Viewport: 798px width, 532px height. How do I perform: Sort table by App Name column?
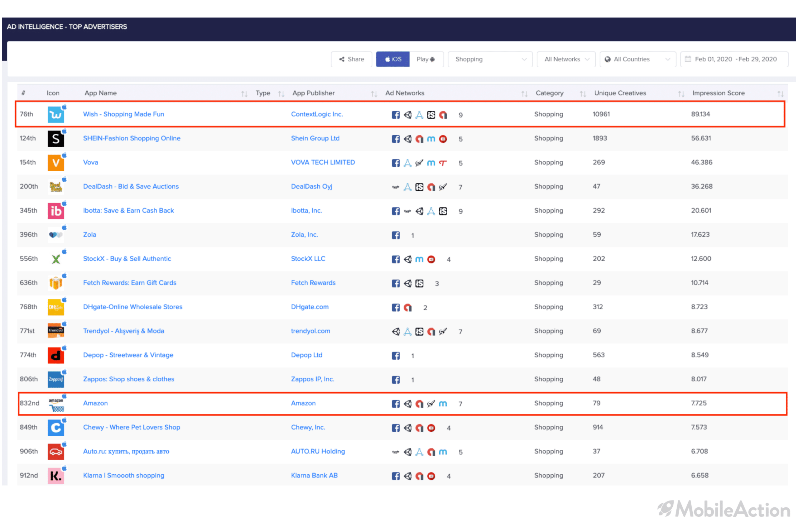(x=244, y=93)
